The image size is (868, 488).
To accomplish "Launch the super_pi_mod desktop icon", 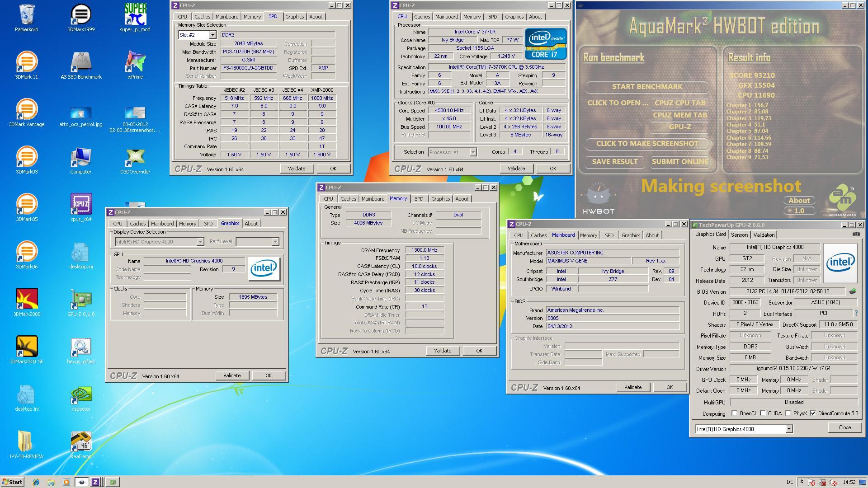I will 135,17.
